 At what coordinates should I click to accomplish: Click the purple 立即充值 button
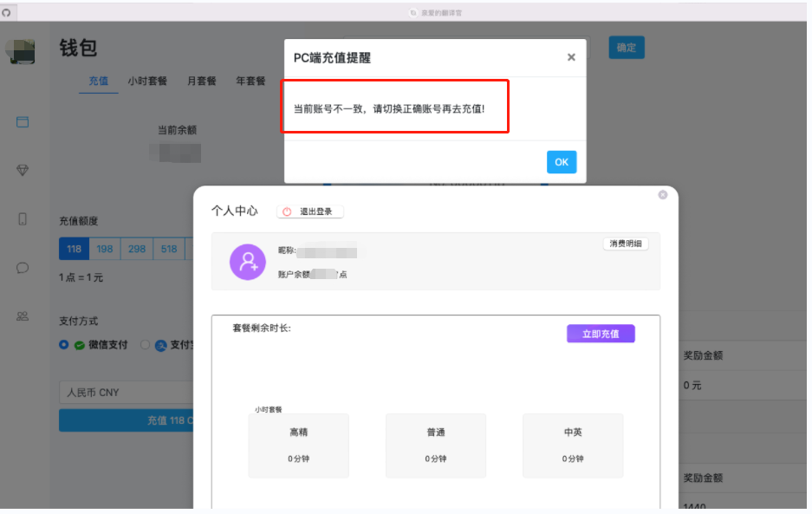(x=601, y=334)
